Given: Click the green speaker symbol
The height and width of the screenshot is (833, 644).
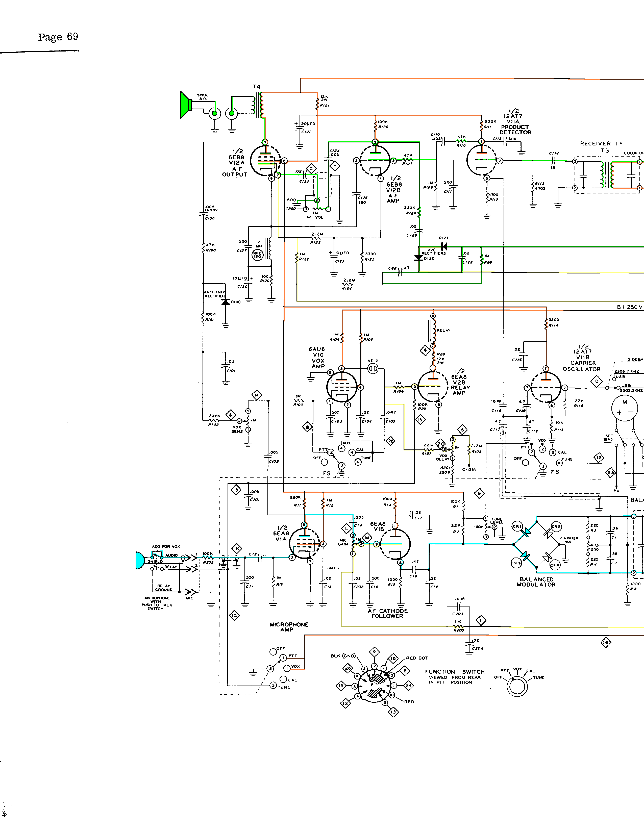Looking at the screenshot, I should (186, 105).
